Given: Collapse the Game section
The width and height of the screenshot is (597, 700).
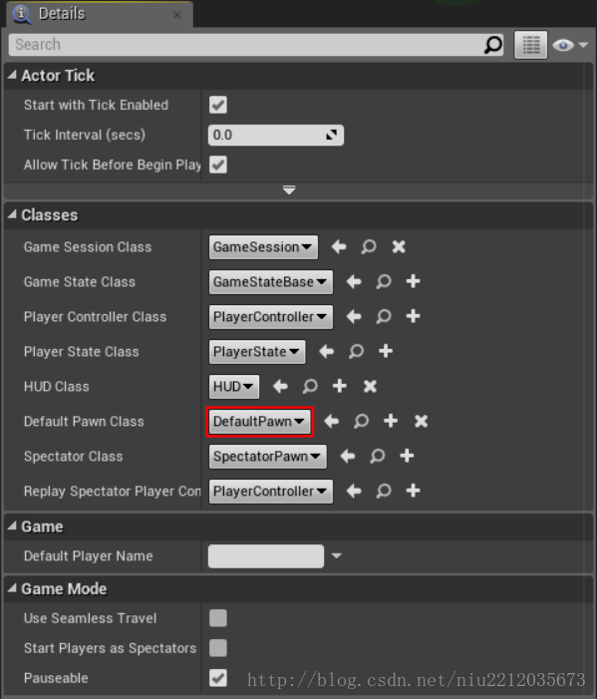Looking at the screenshot, I should coord(12,526).
